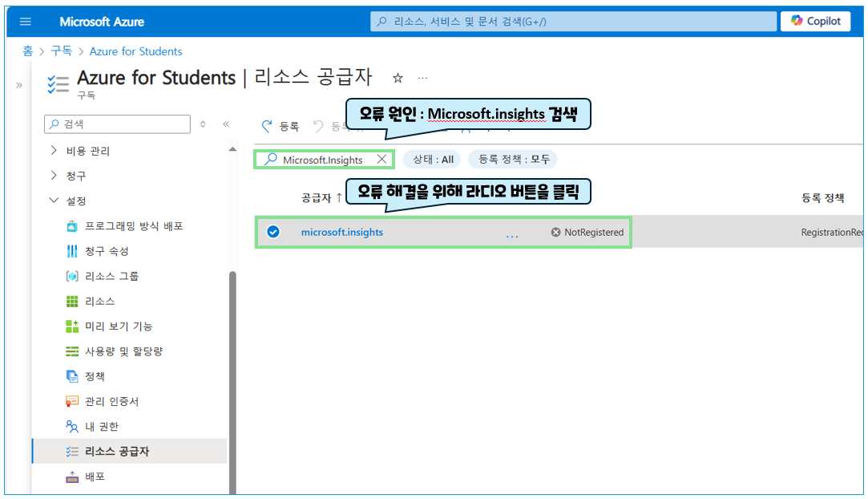Select 리소스 공급자 menu item

click(130, 452)
